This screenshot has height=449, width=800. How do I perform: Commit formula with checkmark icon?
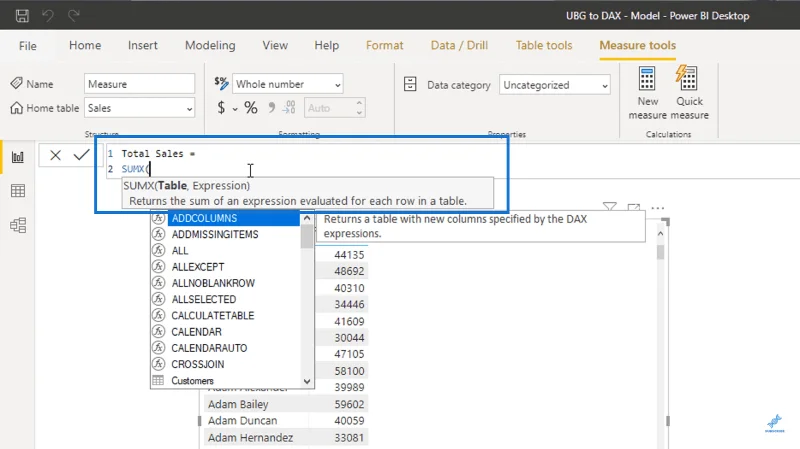point(81,155)
